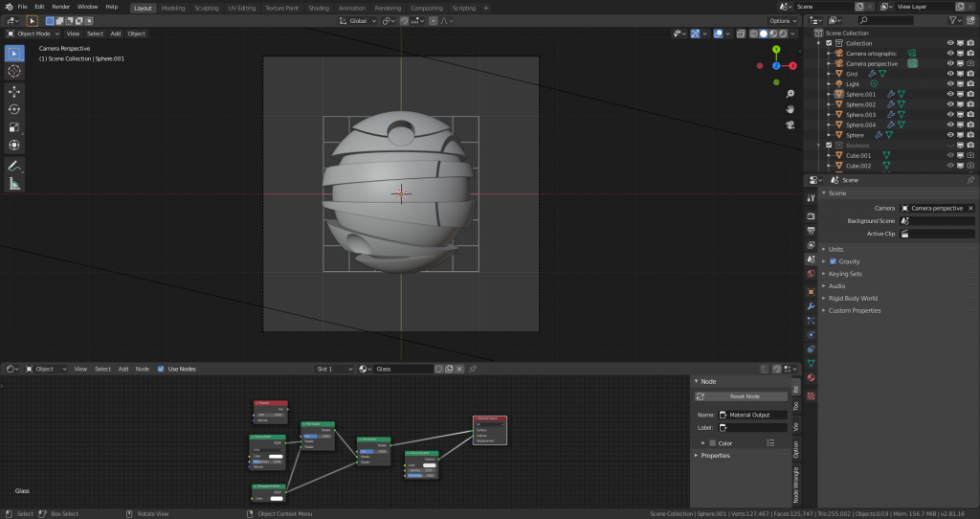Open the viewport Options button
The height and width of the screenshot is (519, 980).
click(782, 20)
